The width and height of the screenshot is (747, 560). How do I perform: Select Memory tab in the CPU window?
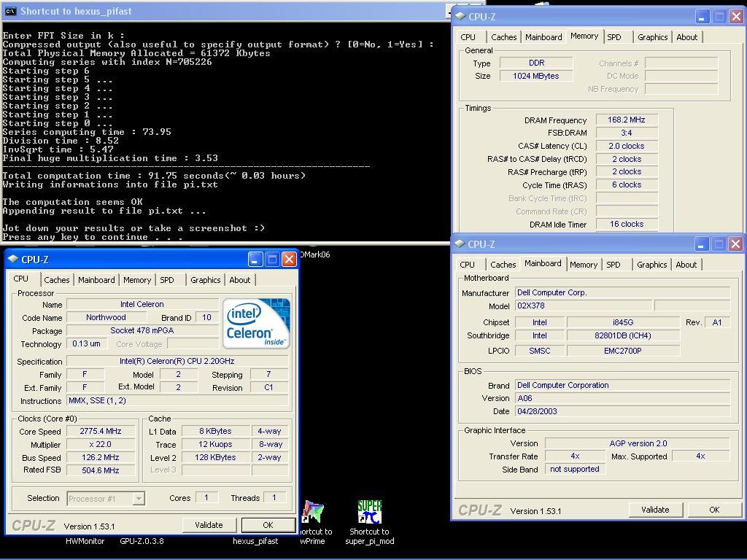point(137,280)
